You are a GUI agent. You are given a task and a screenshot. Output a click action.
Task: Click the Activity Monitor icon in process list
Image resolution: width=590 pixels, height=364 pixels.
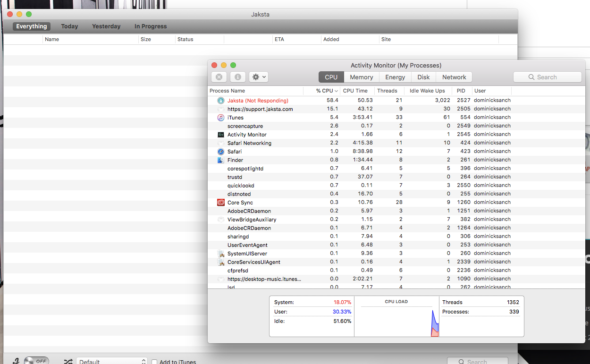tap(220, 135)
